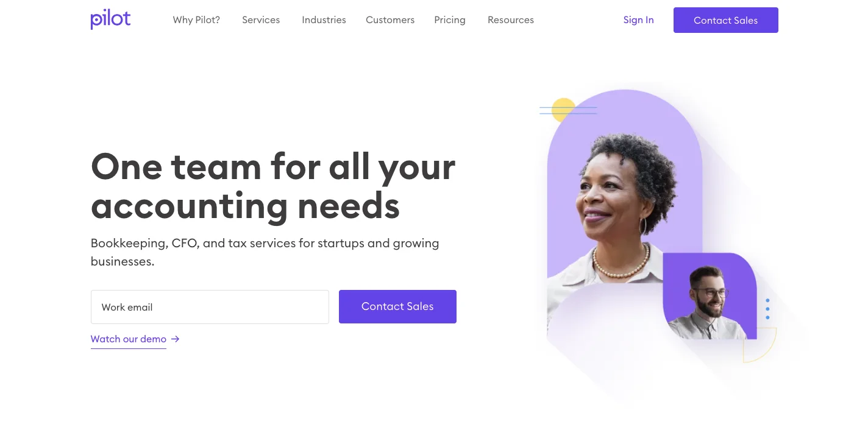
Task: Click the Sign In link
Action: click(x=638, y=20)
